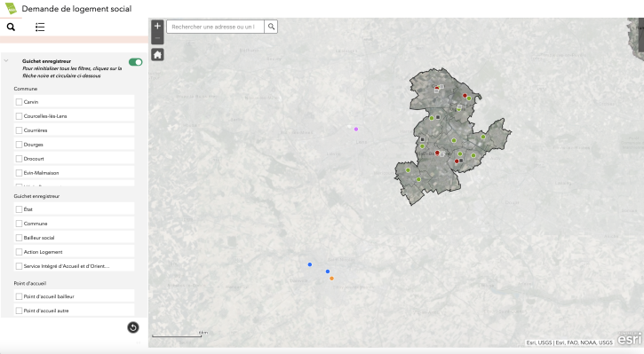
Task: Click the address search magnifier button
Action: pos(271,27)
